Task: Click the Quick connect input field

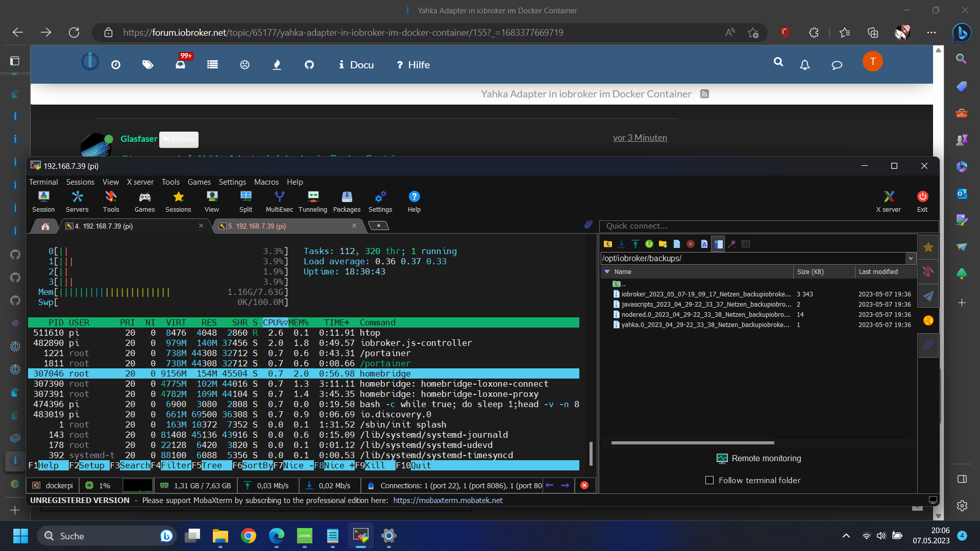Action: [x=768, y=226]
